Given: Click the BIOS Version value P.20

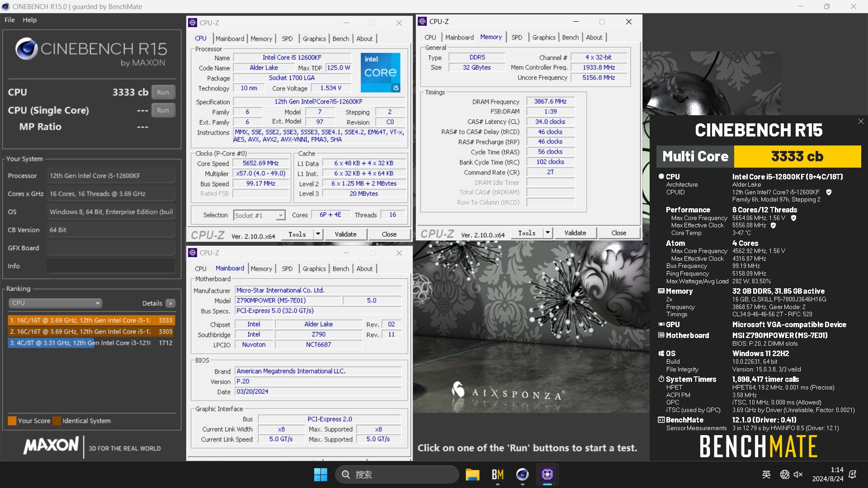Looking at the screenshot, I should click(x=318, y=381).
